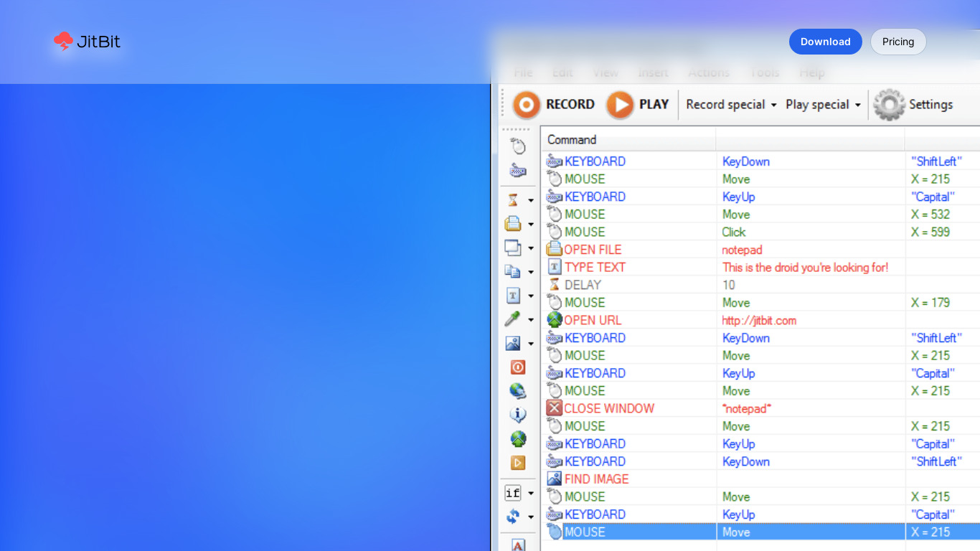Open the Insert menu

(653, 72)
